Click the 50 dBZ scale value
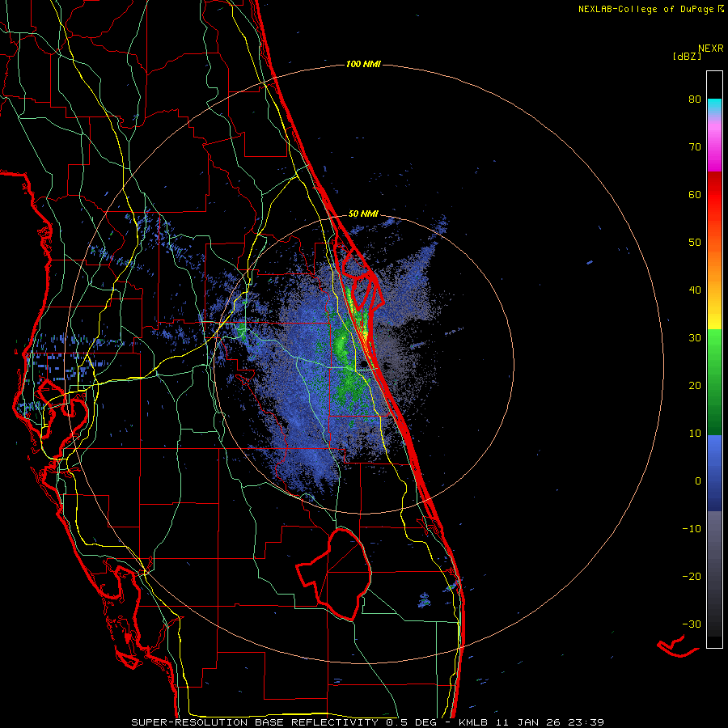728x728 pixels. (695, 243)
